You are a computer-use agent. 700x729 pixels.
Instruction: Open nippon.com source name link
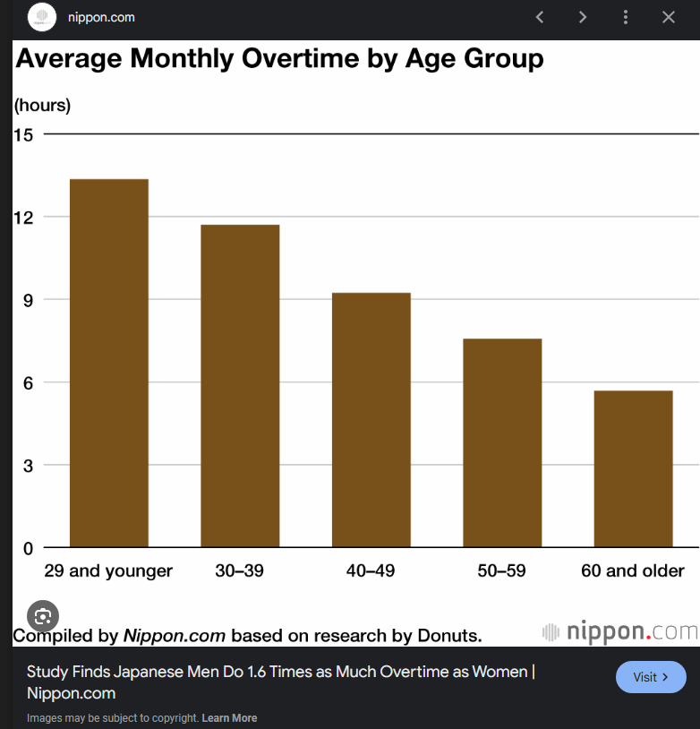click(x=101, y=18)
